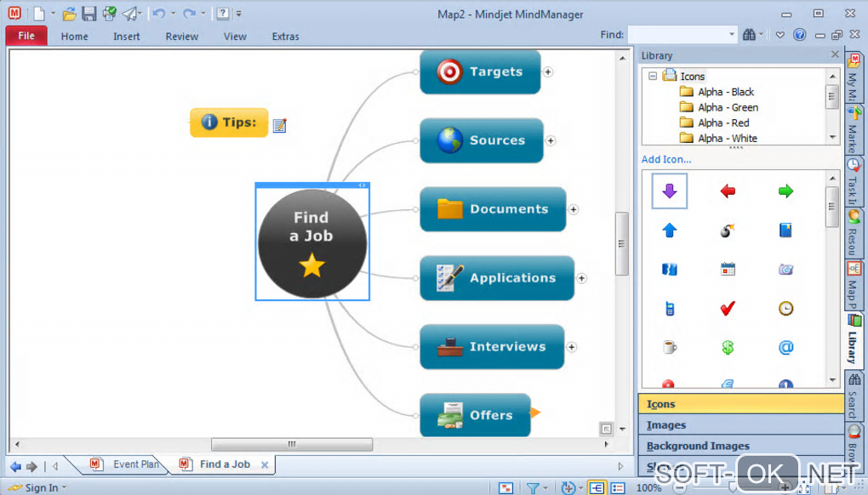868x495 pixels.
Task: Select the green dollar sign icon
Action: tap(728, 347)
